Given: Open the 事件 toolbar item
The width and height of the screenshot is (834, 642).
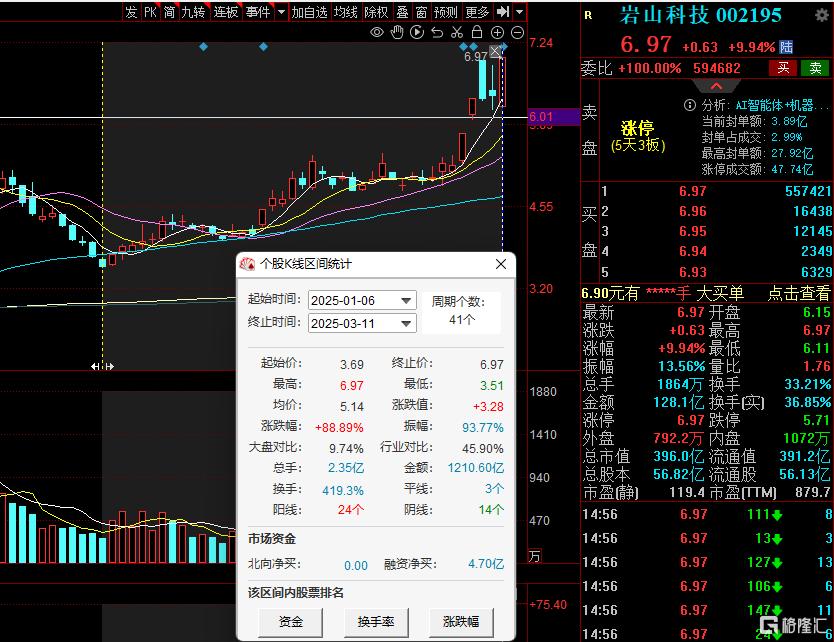Looking at the screenshot, I should click(x=258, y=12).
